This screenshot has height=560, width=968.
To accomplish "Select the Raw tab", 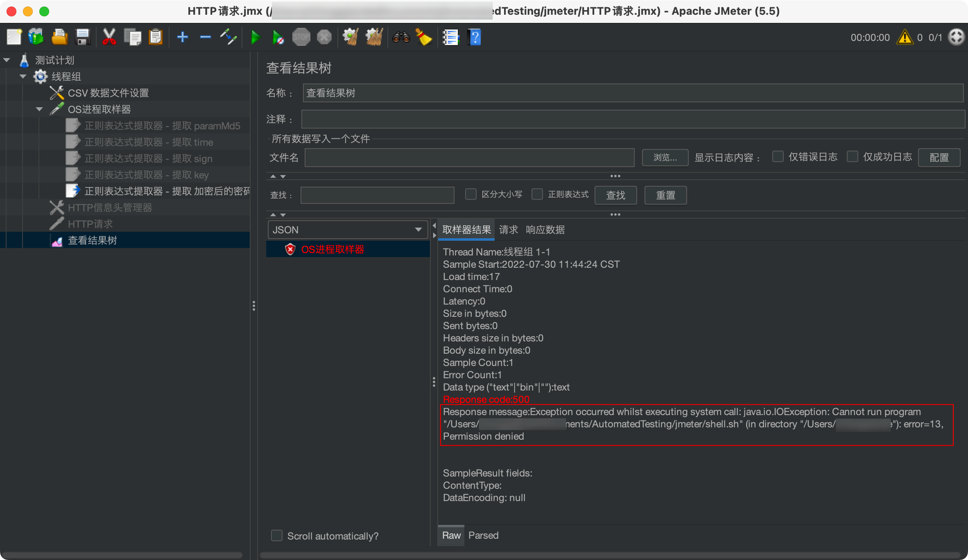I will (x=451, y=535).
